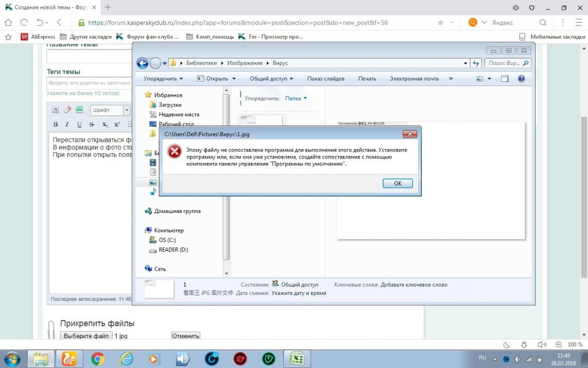588x368 pixels.
Task: Select Загрузки in the navigation pane
Action: coord(170,105)
